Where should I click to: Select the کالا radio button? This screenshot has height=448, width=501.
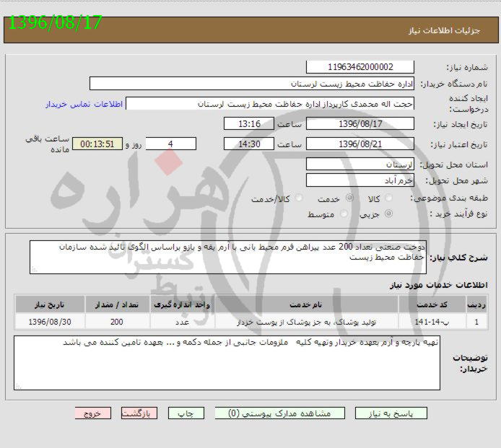click(x=388, y=198)
